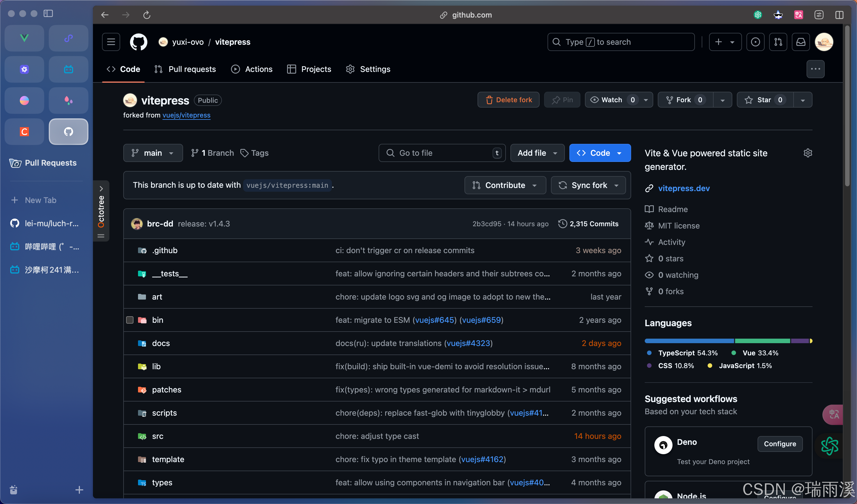
Task: Add a new tab with bottom plus icon
Action: coord(79,490)
